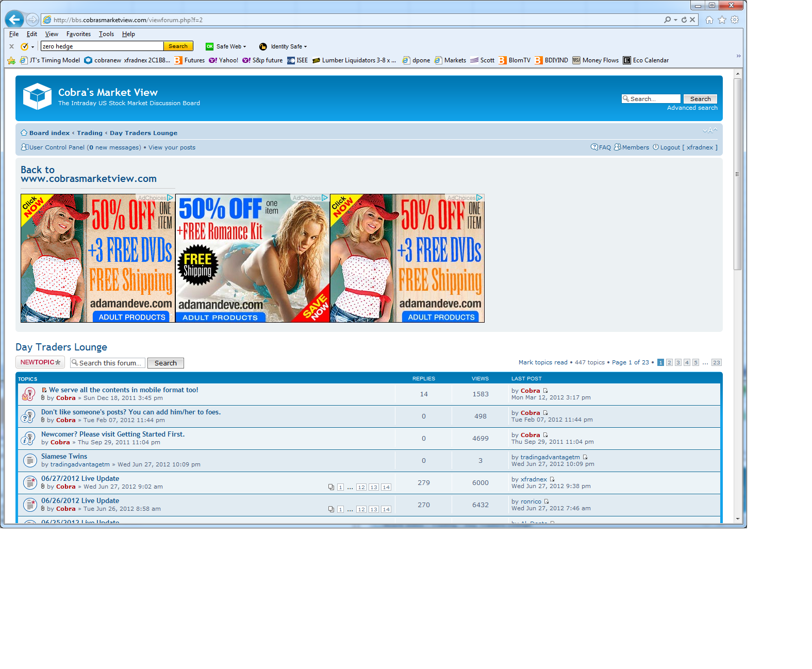
Task: Click the font size change icon
Action: tap(710, 130)
